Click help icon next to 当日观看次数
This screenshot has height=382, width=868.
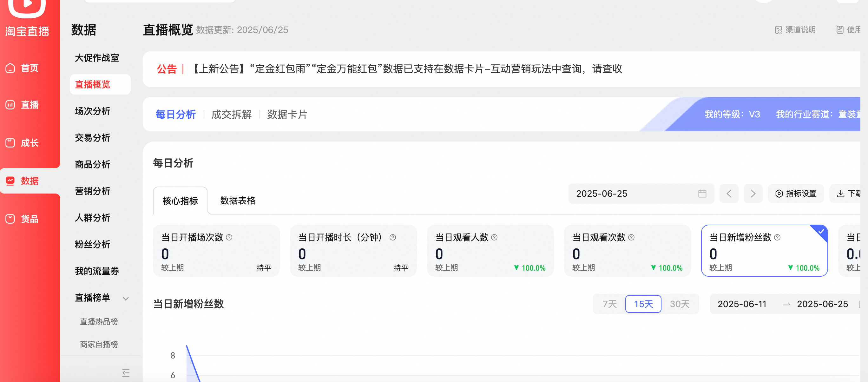click(631, 238)
